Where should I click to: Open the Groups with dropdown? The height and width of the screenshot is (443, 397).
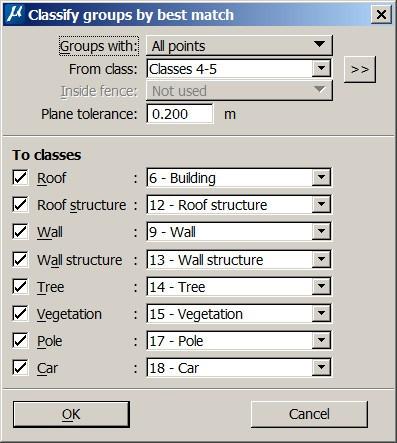pyautogui.click(x=239, y=45)
